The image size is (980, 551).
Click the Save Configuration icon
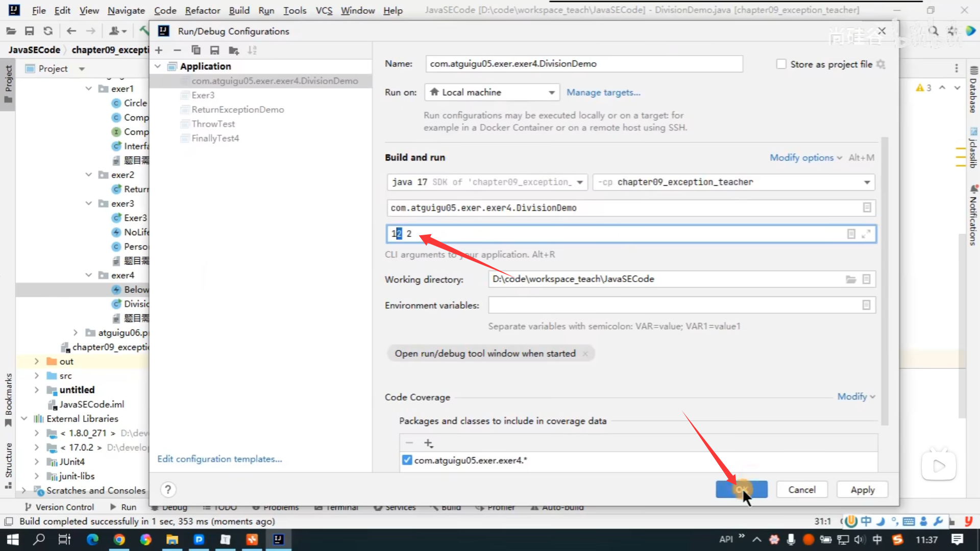[x=214, y=50]
